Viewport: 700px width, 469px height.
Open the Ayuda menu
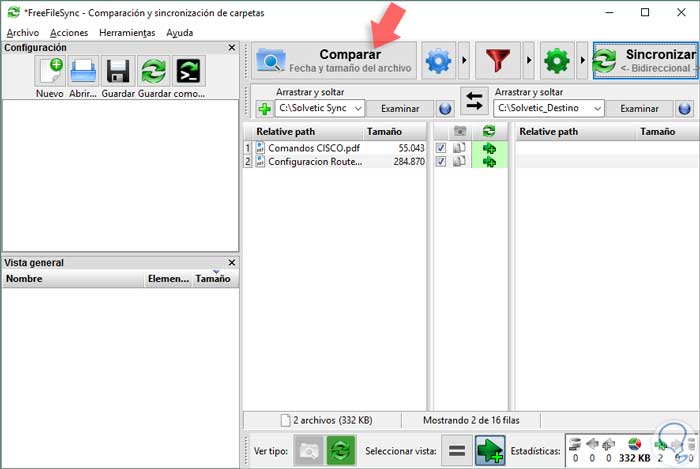click(179, 33)
